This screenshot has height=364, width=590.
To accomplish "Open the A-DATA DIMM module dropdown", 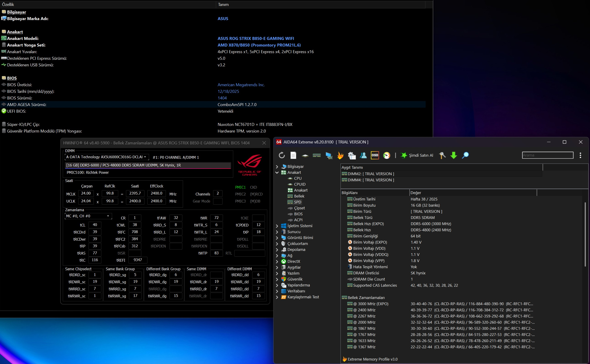I will (x=107, y=157).
